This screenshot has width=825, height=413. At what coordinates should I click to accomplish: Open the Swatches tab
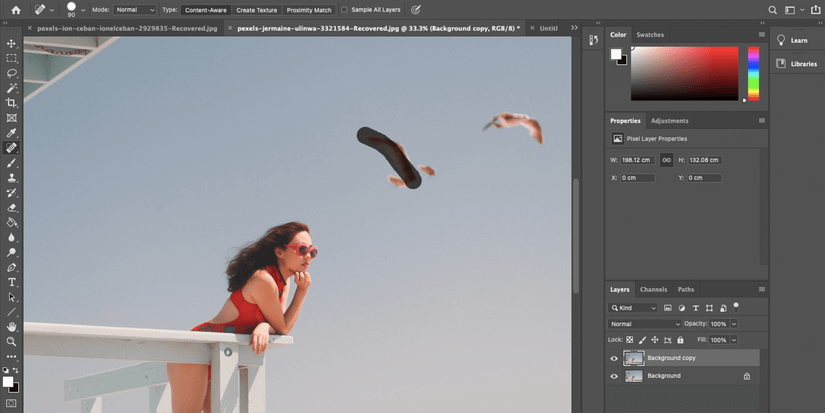point(650,35)
